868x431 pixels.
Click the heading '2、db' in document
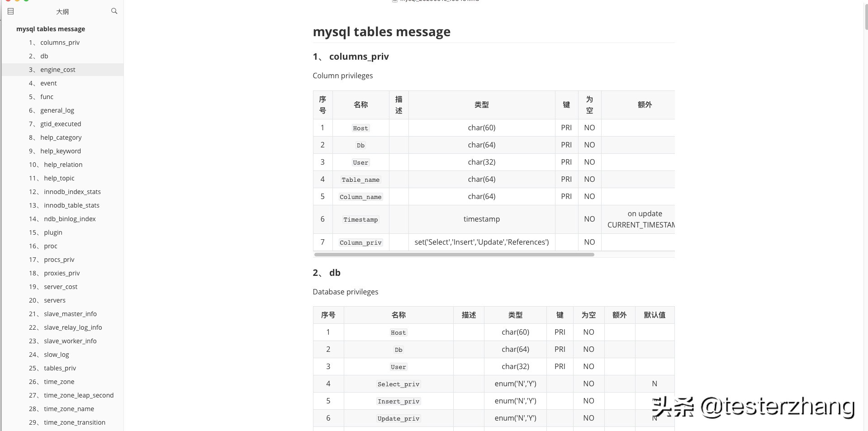(327, 273)
